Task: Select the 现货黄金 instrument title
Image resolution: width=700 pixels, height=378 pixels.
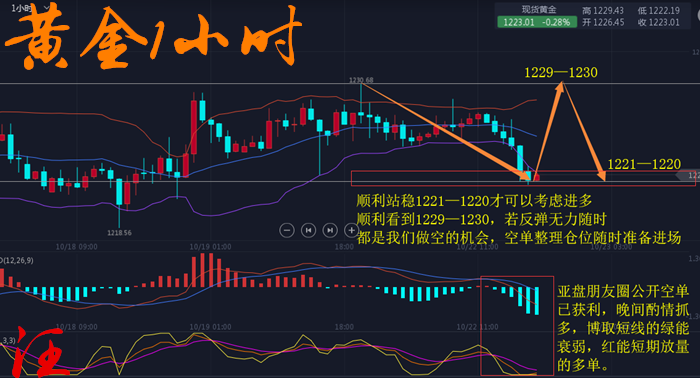Action: tap(539, 9)
